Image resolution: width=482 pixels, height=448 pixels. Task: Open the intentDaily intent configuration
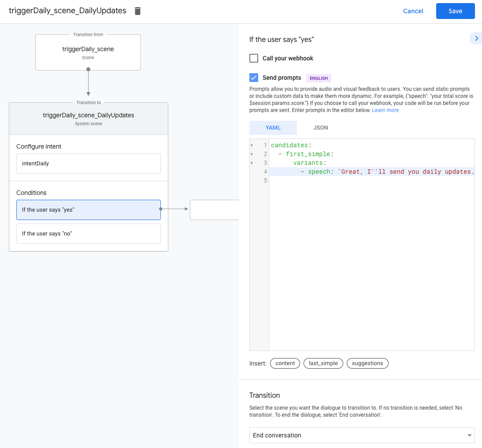click(89, 164)
